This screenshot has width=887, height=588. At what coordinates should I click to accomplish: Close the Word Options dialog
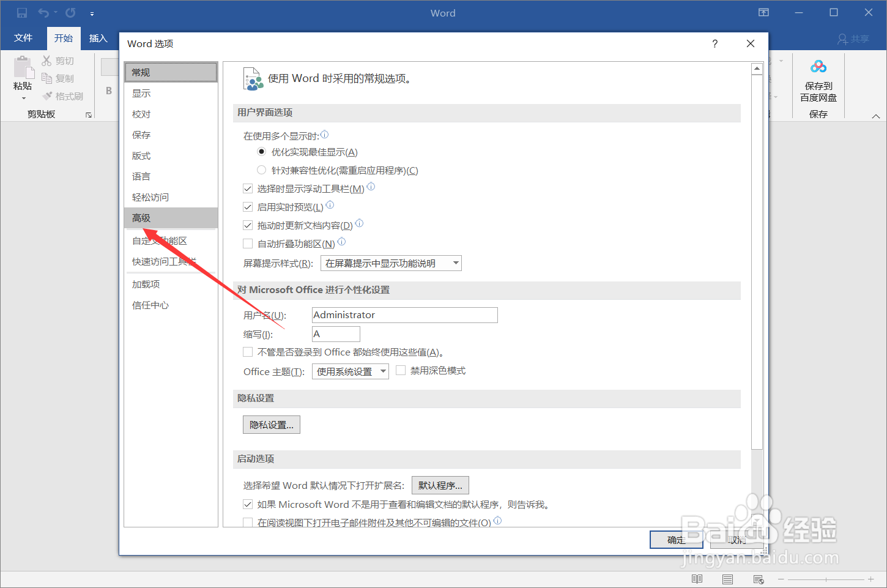click(751, 43)
